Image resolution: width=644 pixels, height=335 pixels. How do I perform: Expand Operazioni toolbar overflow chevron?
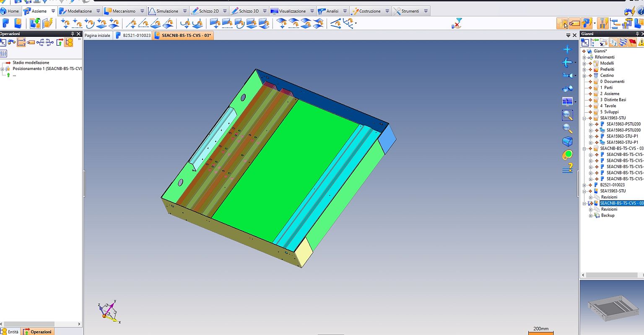[x=80, y=39]
